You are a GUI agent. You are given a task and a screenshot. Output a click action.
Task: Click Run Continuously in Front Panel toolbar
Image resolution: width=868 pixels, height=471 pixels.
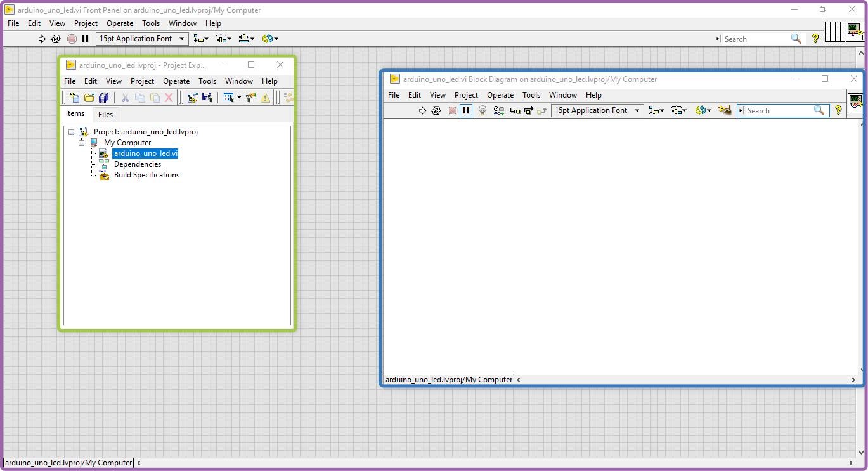pos(56,39)
